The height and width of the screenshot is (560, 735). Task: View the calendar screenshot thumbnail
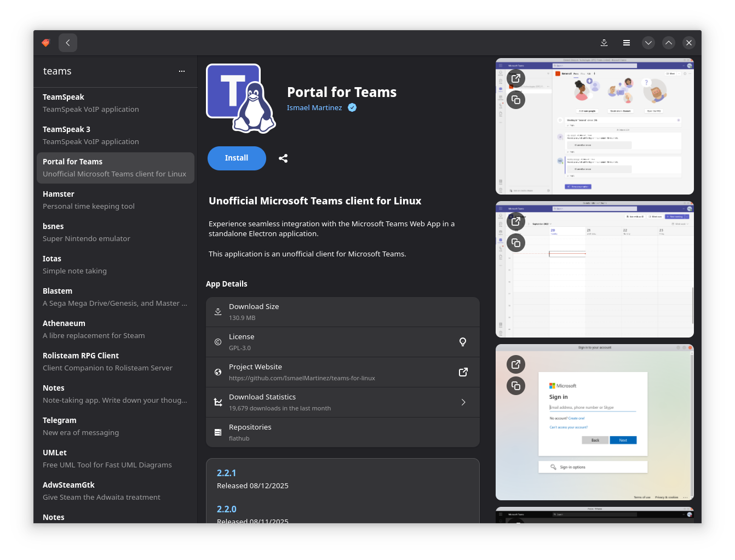(595, 270)
